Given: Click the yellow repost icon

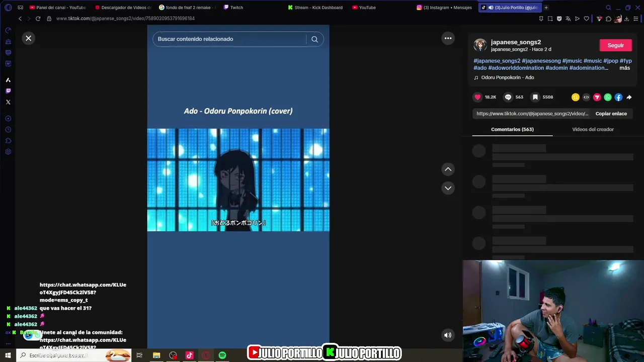Looking at the screenshot, I should pos(576,97).
